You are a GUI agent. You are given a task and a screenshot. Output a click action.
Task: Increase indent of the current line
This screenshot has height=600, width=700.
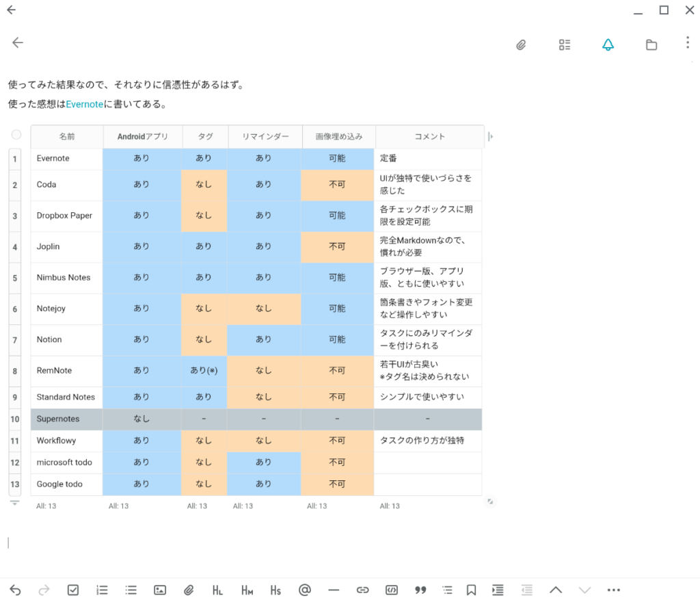[x=498, y=590]
